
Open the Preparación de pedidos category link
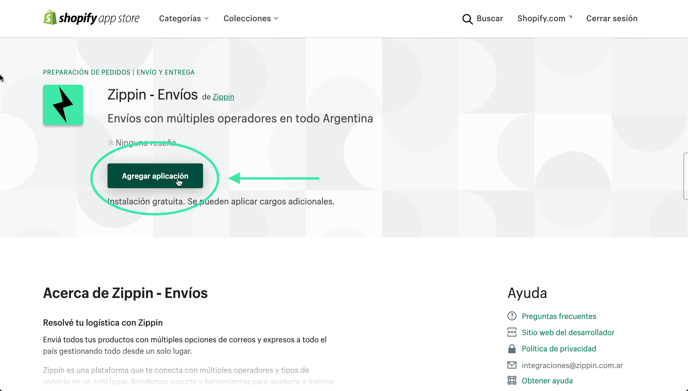86,72
